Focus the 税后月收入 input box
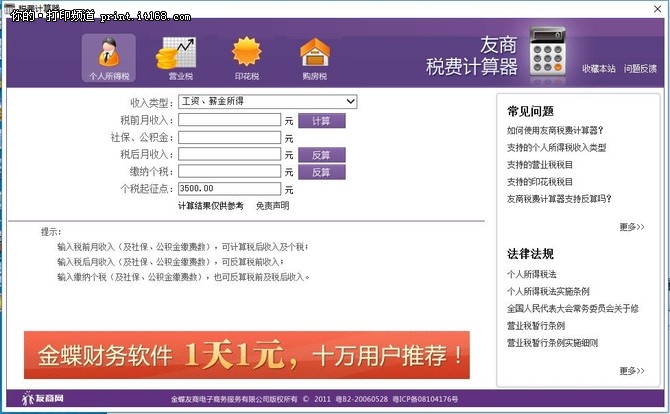This screenshot has width=670, height=414. coord(229,154)
